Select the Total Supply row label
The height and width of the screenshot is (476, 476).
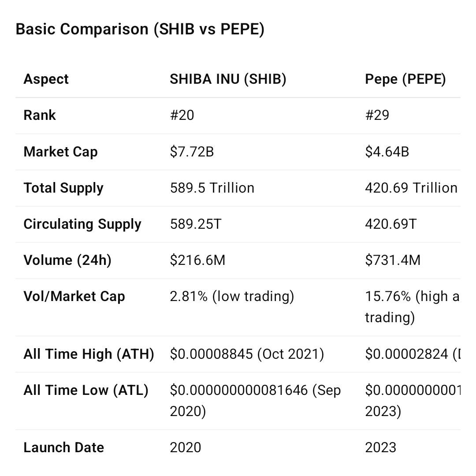click(63, 188)
